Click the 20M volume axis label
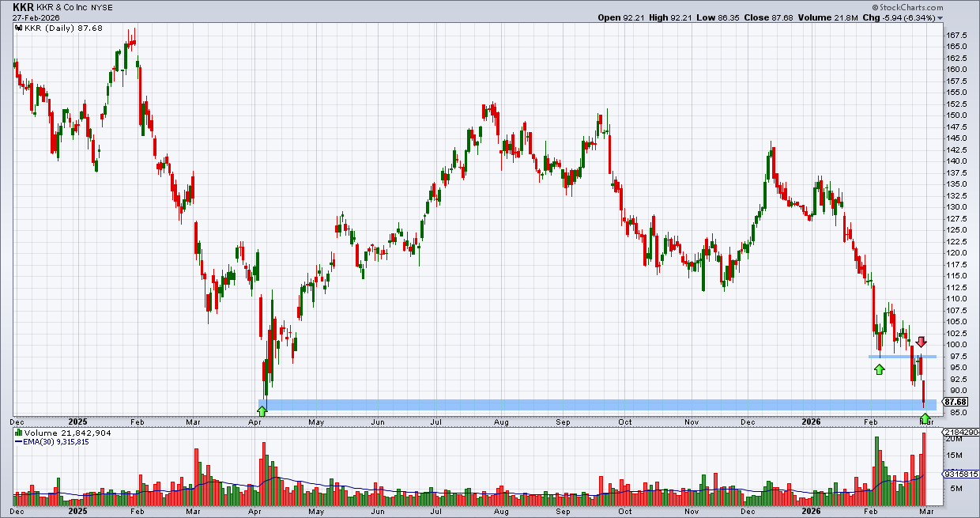Viewport: 980px width, 518px height. [x=955, y=440]
